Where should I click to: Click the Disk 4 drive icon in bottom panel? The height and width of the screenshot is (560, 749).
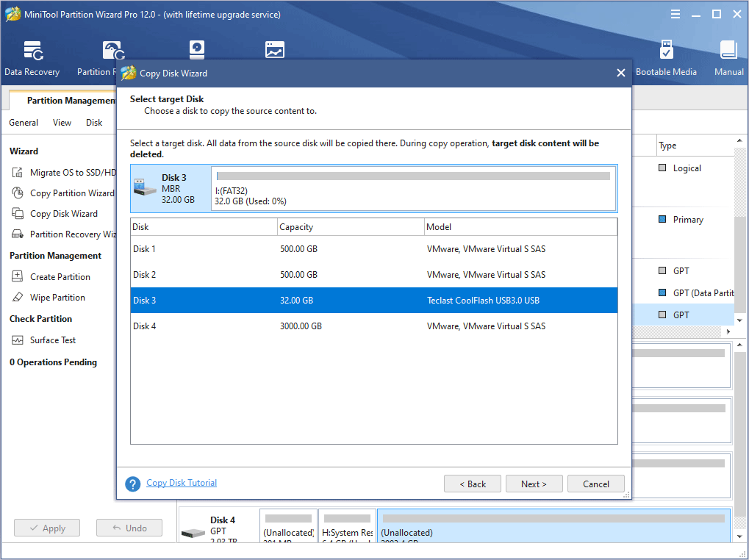(x=193, y=532)
